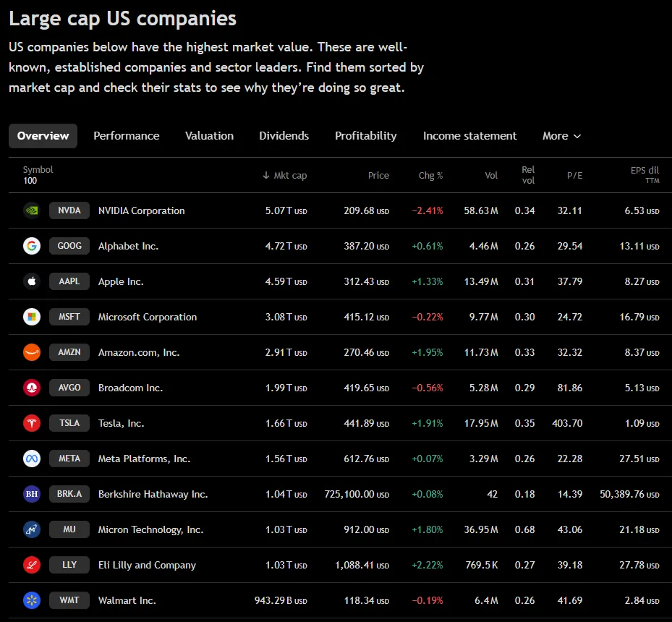Open the AMZN ticker badge
The image size is (672, 622).
pyautogui.click(x=69, y=352)
